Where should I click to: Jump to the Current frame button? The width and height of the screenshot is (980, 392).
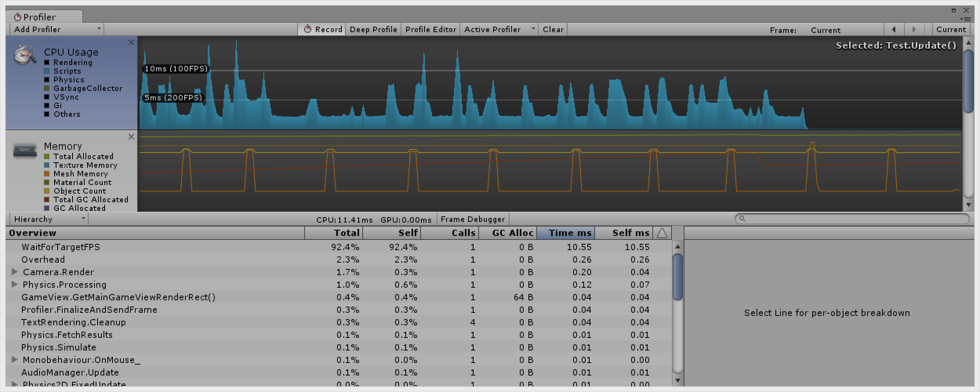pos(951,29)
